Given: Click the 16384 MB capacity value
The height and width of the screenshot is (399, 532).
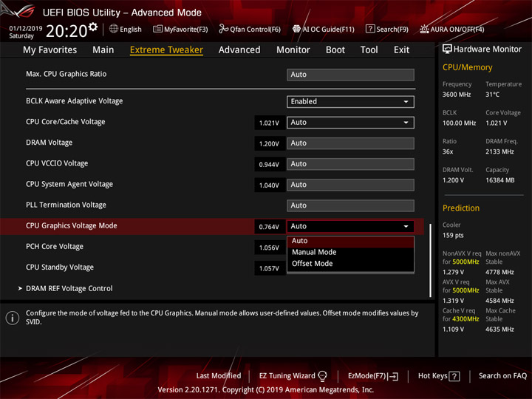Looking at the screenshot, I should (x=499, y=180).
